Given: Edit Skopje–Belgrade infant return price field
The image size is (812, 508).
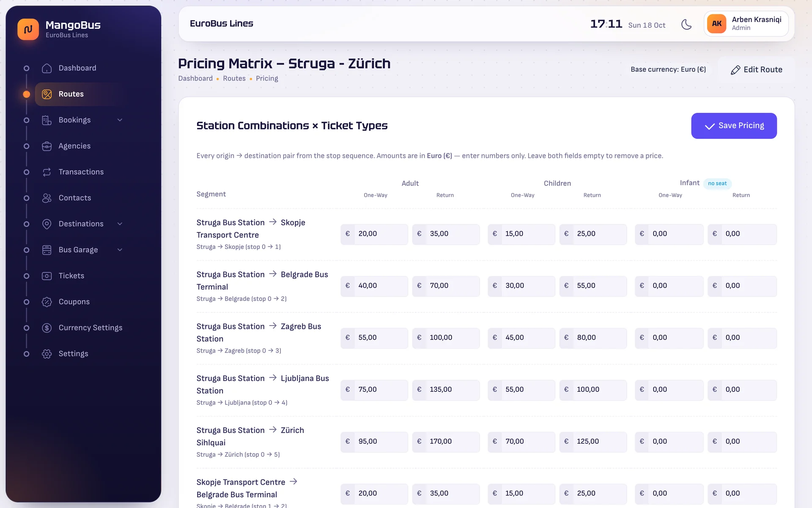Looking at the screenshot, I should click(x=742, y=494).
